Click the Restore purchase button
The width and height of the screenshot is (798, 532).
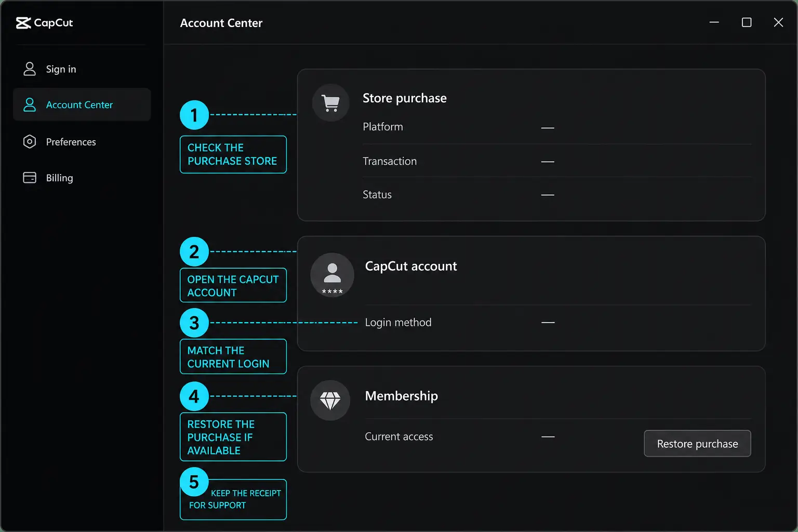[697, 444]
